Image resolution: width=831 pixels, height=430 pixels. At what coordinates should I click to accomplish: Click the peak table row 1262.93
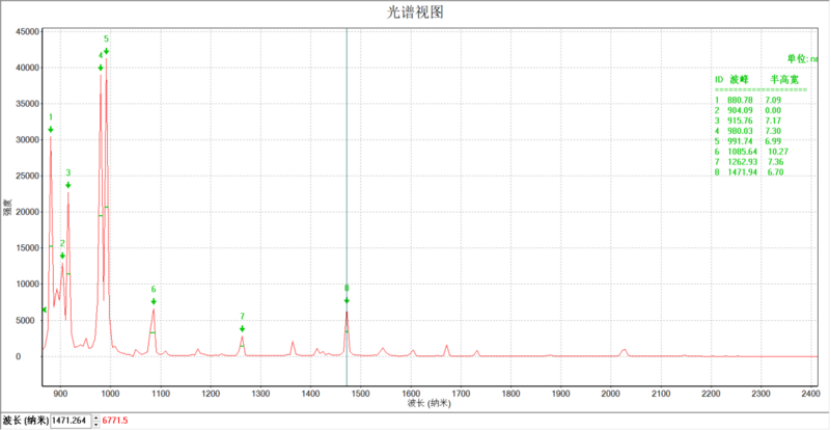[x=749, y=162]
